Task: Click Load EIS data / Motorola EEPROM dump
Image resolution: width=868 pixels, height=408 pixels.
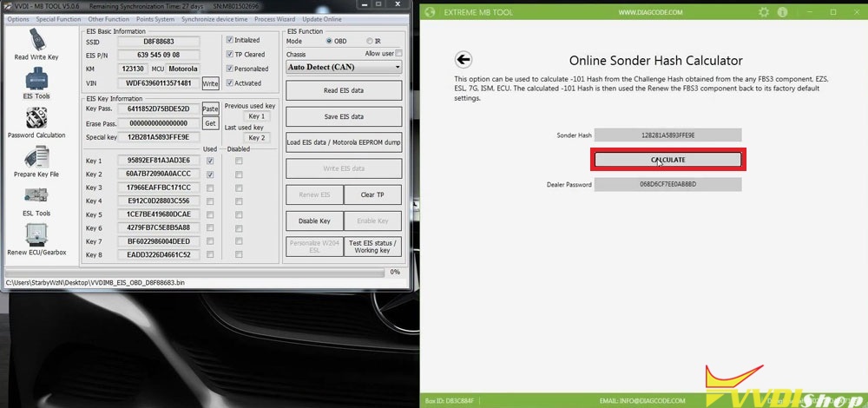Action: (344, 142)
